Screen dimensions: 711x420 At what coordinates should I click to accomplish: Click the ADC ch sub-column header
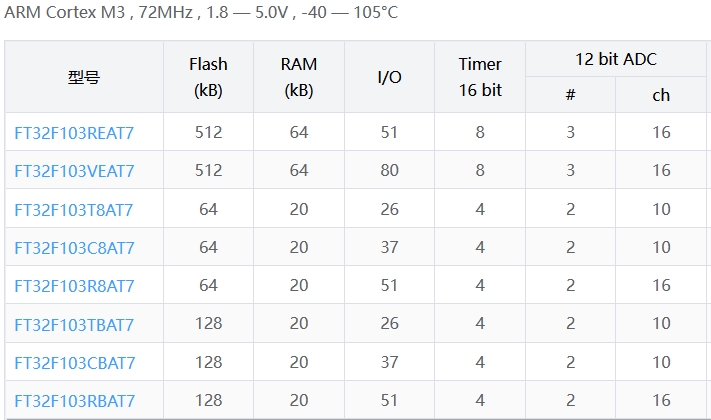tap(661, 95)
